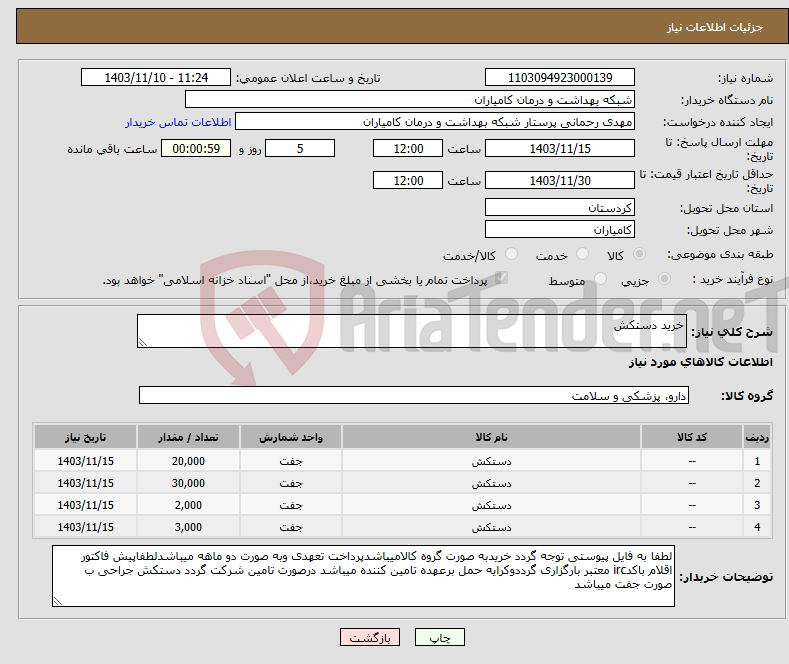The height and width of the screenshot is (664, 789).
Task: Click row number 1 in the table
Action: [757, 461]
